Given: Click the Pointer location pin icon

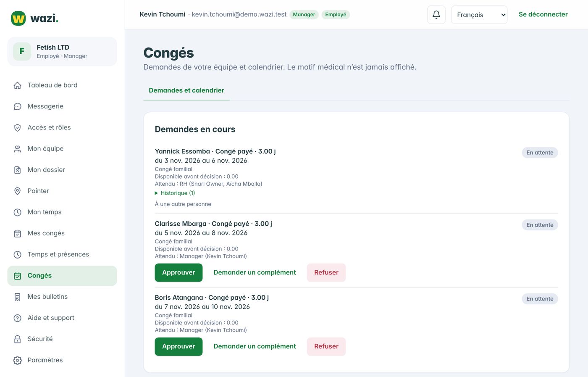Looking at the screenshot, I should coord(17,191).
